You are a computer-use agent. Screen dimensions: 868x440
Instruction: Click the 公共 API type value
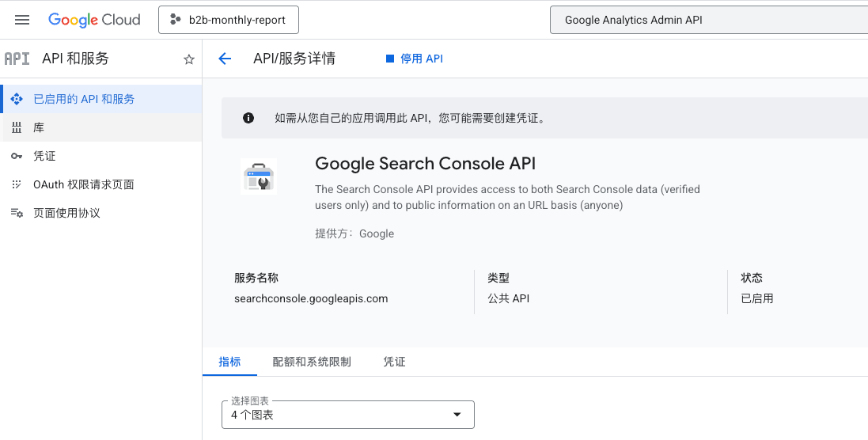(x=509, y=299)
